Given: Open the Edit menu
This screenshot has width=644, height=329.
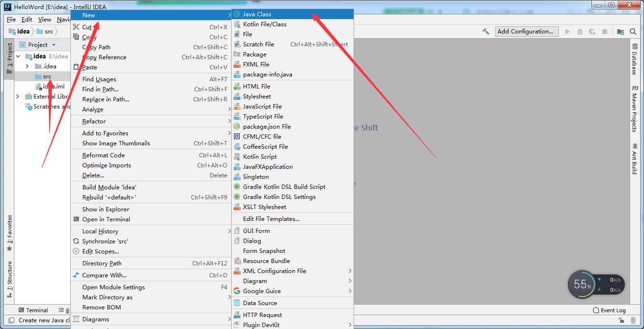Looking at the screenshot, I should click(27, 20).
